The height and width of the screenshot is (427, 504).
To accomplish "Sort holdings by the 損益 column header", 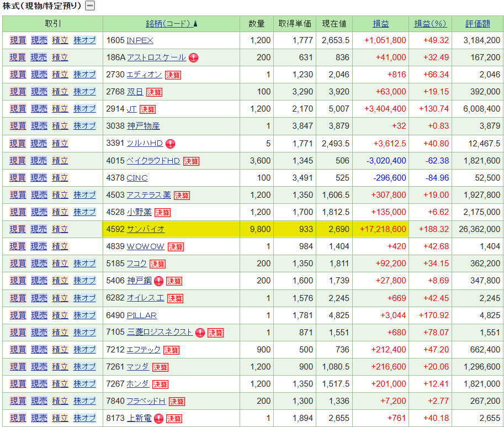I will point(380,24).
